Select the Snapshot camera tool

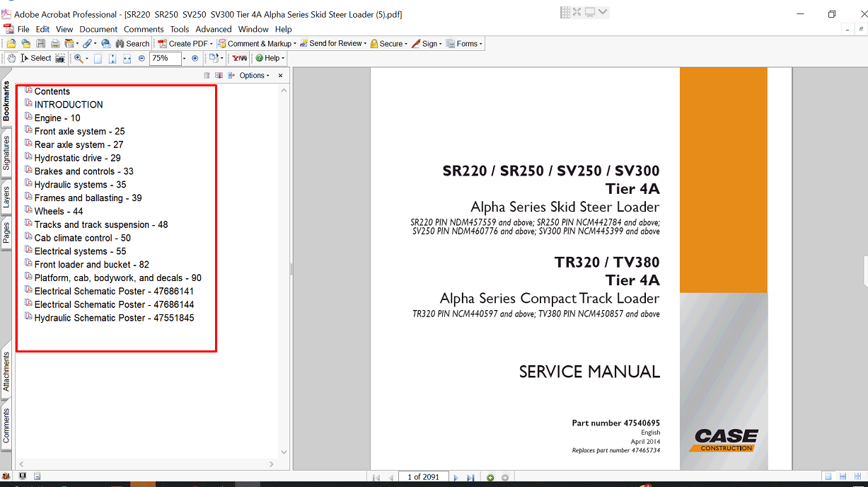click(x=60, y=58)
